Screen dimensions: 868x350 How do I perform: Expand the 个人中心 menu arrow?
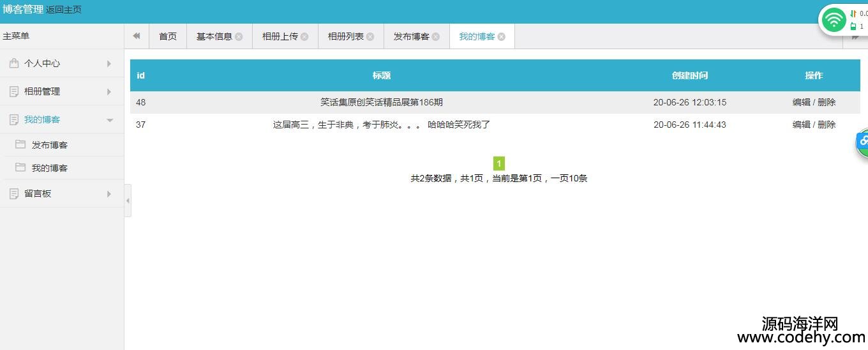(x=109, y=63)
